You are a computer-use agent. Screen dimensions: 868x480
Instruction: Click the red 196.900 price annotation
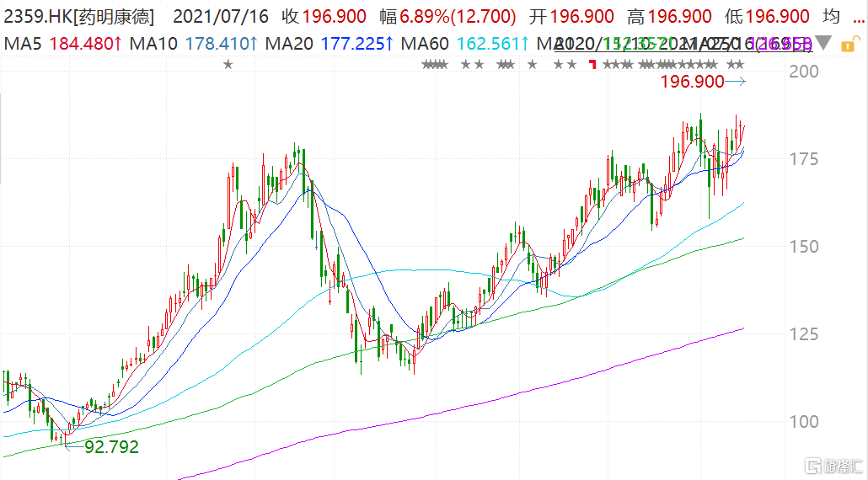pos(692,82)
